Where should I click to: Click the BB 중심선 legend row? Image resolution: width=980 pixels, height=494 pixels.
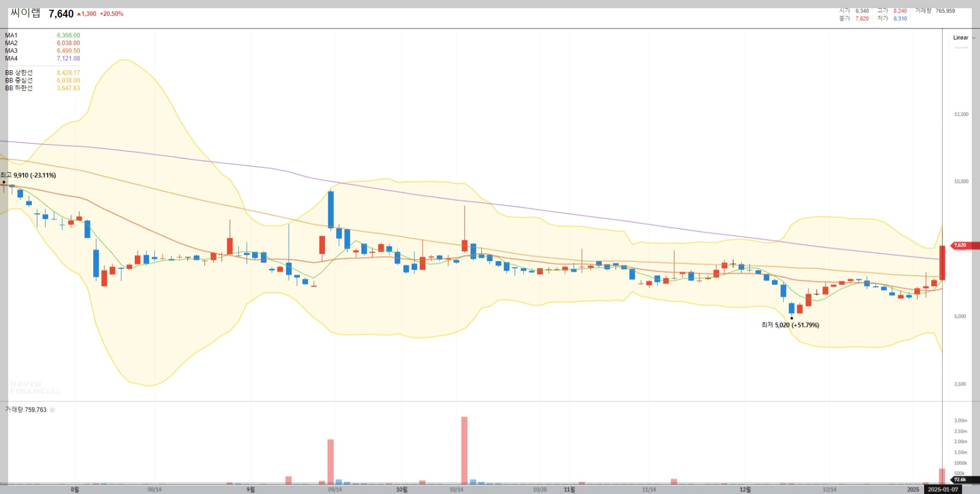click(x=42, y=80)
